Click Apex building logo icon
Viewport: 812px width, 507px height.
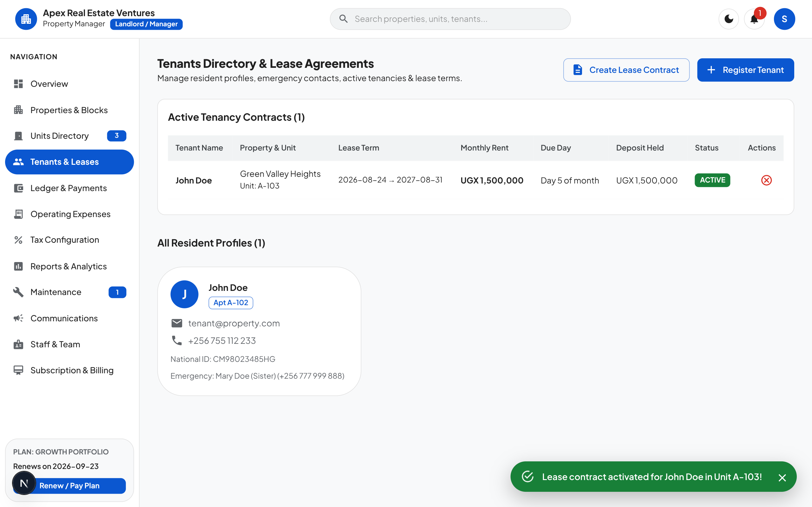pyautogui.click(x=26, y=19)
